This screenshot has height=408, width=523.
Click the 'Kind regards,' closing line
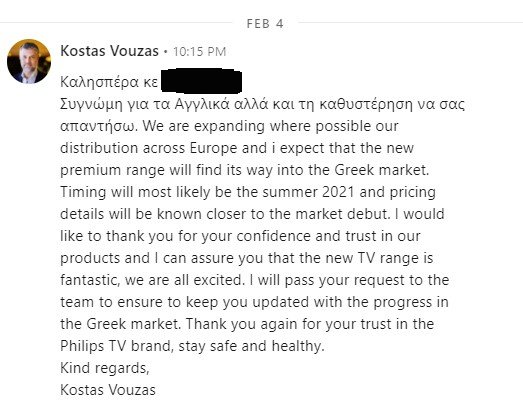(105, 368)
